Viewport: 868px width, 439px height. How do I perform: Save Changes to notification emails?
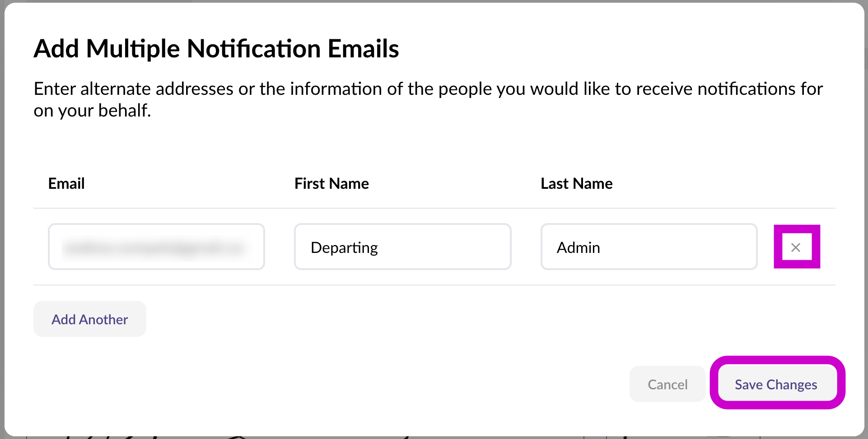point(776,384)
